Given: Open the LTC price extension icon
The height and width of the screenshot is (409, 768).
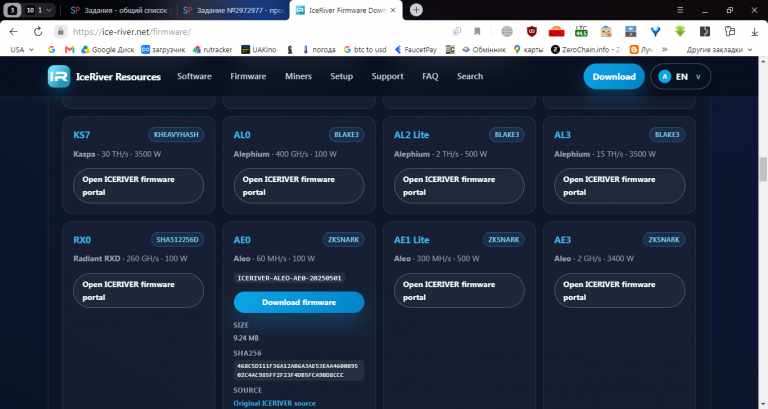Looking at the screenshot, I should coord(581,31).
